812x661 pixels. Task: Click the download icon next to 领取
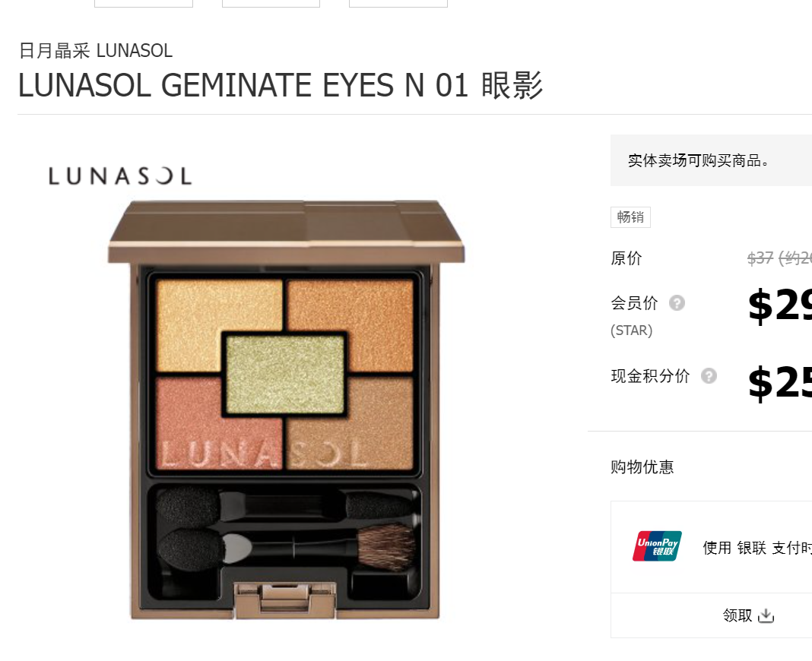pos(766,615)
